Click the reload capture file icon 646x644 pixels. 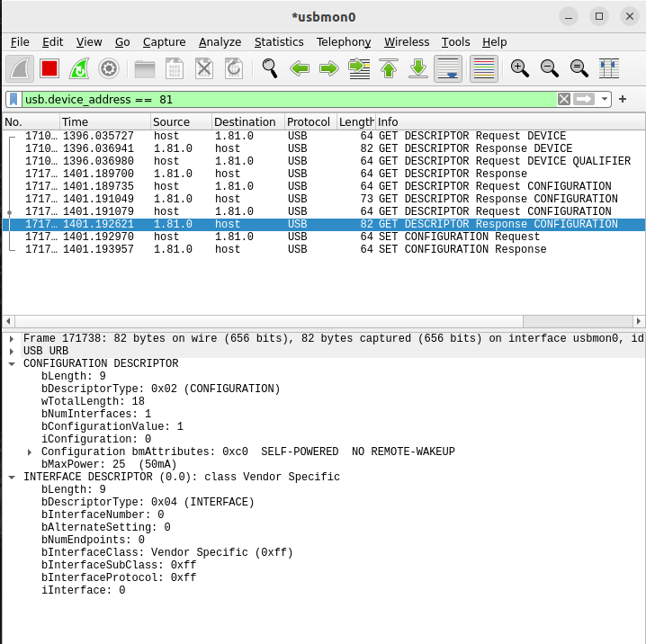[234, 68]
